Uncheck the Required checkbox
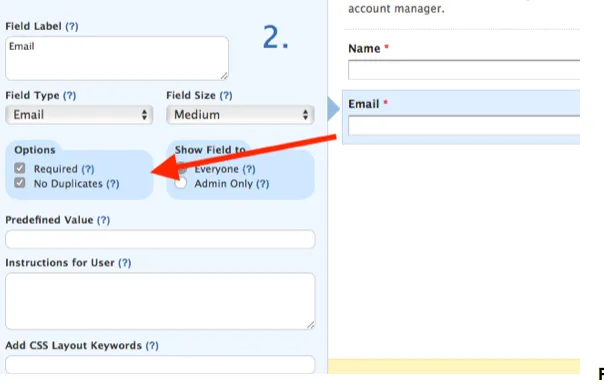 20,168
